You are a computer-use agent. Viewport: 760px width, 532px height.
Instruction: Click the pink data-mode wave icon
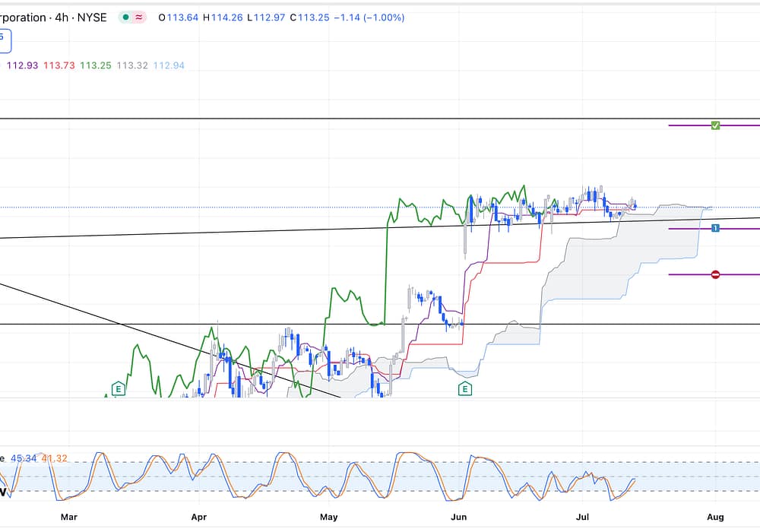[x=138, y=17]
